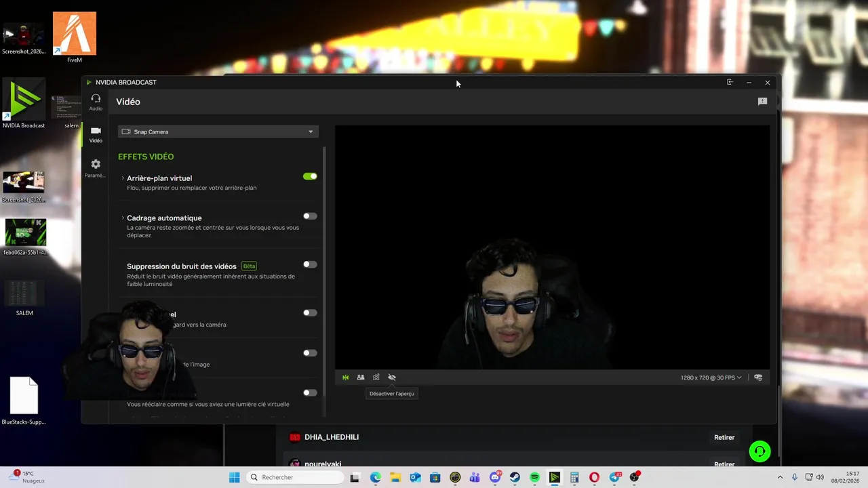The image size is (868, 488).
Task: Open File Explorer from taskbar
Action: pos(395,478)
